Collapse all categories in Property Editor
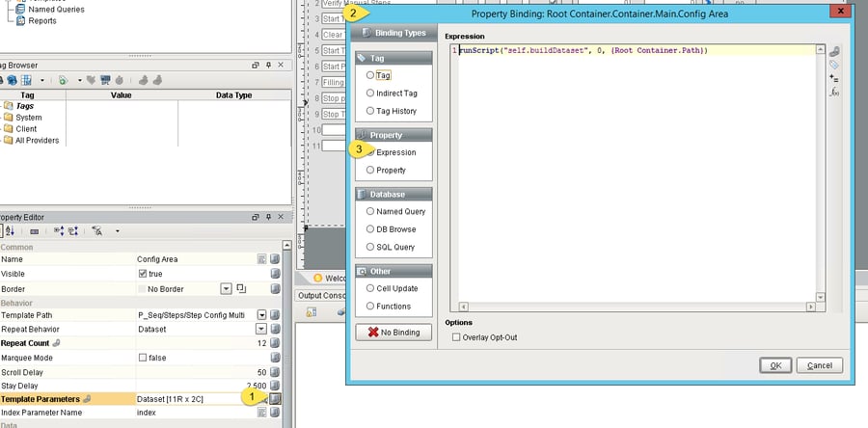This screenshot has width=868, height=428. [73, 230]
